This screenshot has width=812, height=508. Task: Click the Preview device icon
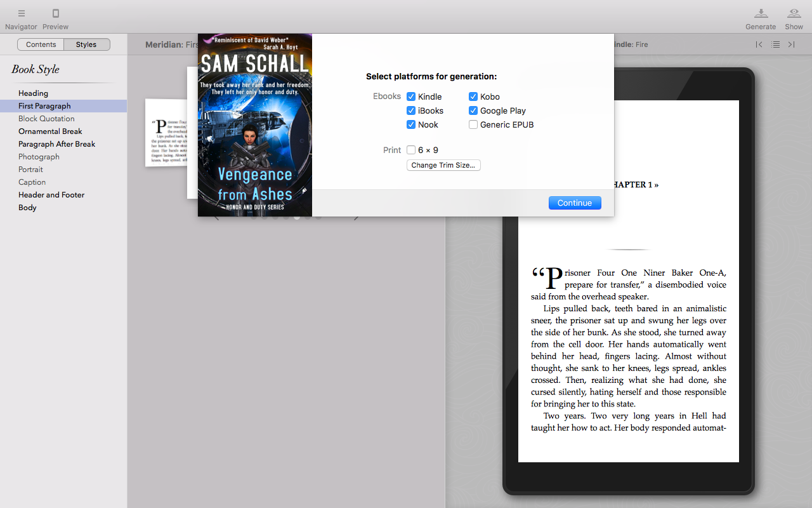[x=55, y=13]
